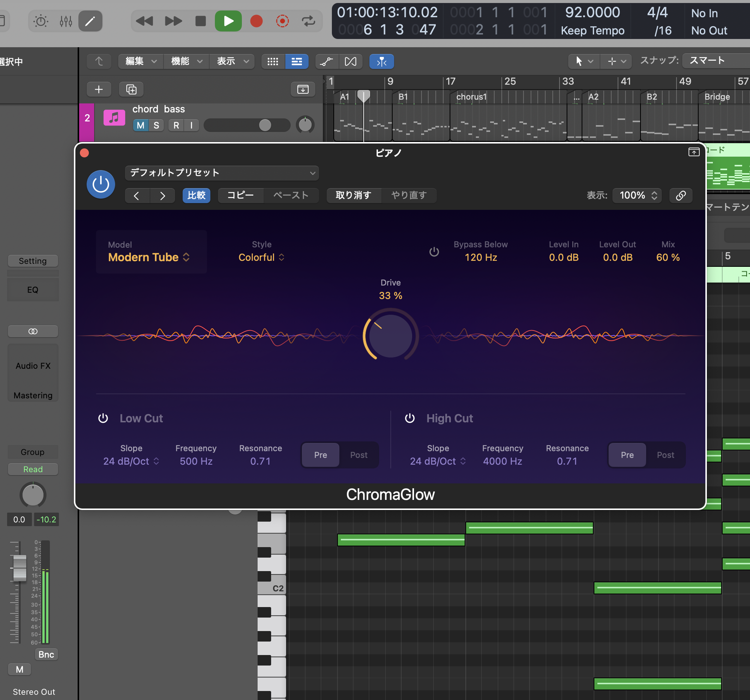Open the 編集 menu
Viewport: 750px width, 700px height.
(x=141, y=61)
